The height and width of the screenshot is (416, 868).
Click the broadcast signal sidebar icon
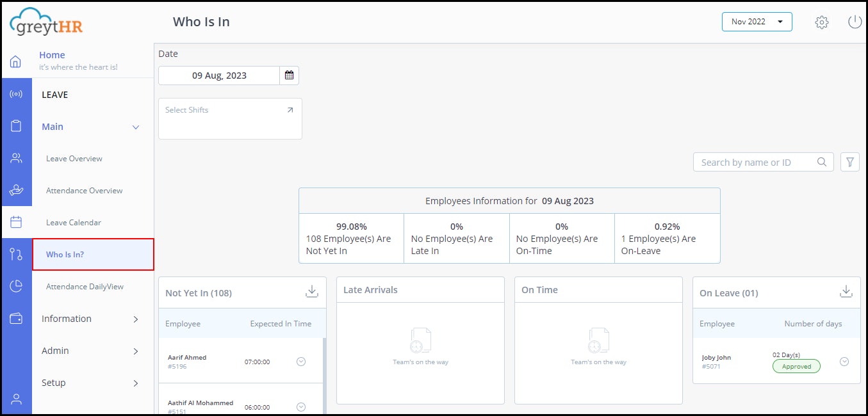16,94
